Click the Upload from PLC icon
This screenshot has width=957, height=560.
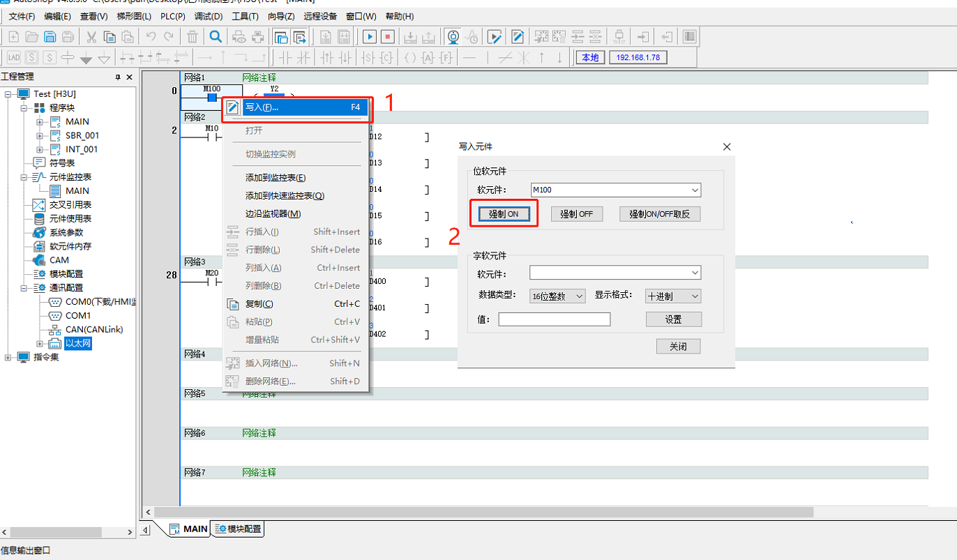click(429, 36)
